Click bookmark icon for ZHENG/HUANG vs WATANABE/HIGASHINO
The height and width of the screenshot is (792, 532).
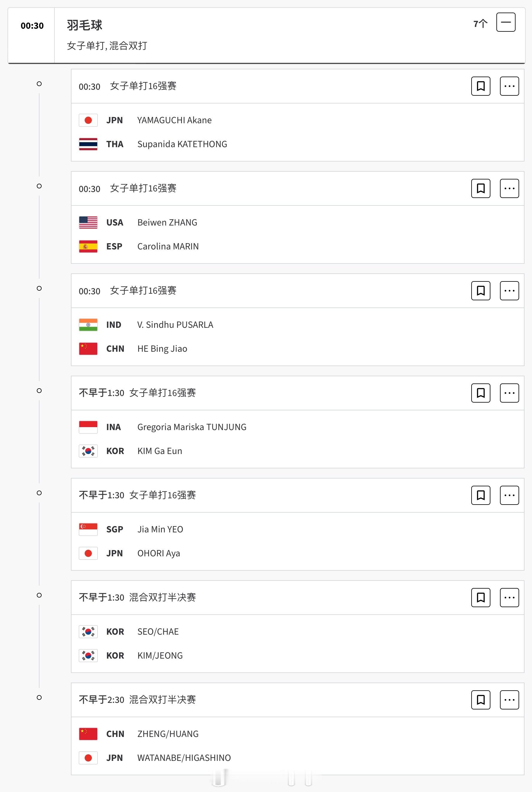point(481,700)
